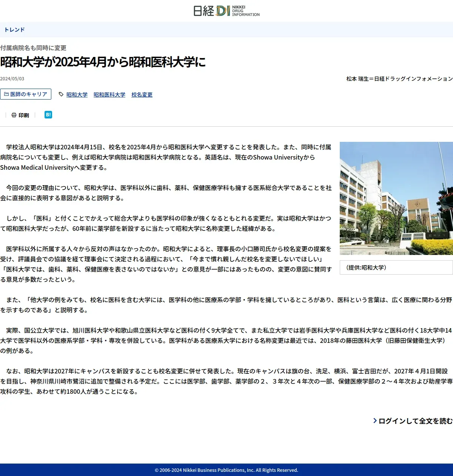This screenshot has width=453, height=476.
Task: Share via Hatena Bookmark B! icon
Action: tap(48, 115)
